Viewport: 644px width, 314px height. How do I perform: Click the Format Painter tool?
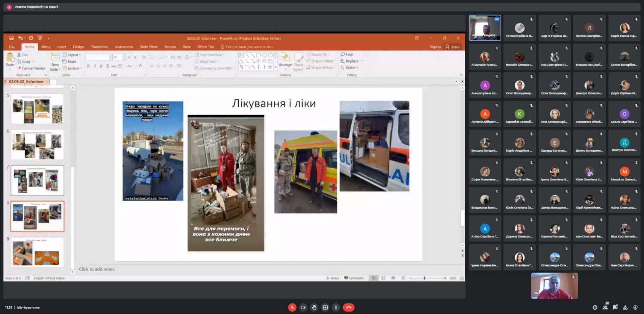point(31,68)
